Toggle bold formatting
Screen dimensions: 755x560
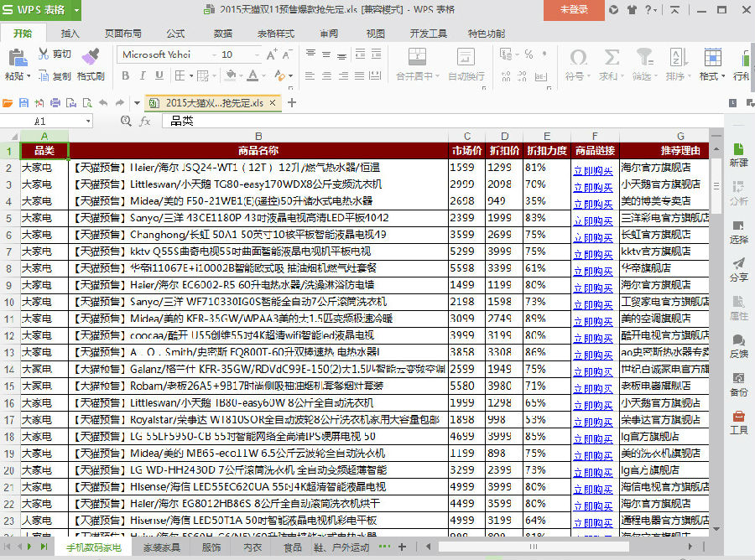pos(126,75)
